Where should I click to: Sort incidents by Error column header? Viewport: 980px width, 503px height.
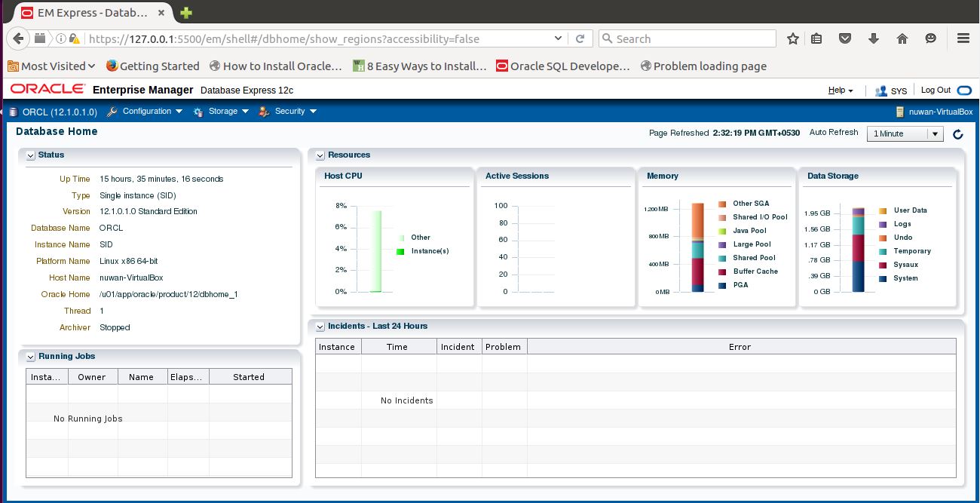point(741,347)
